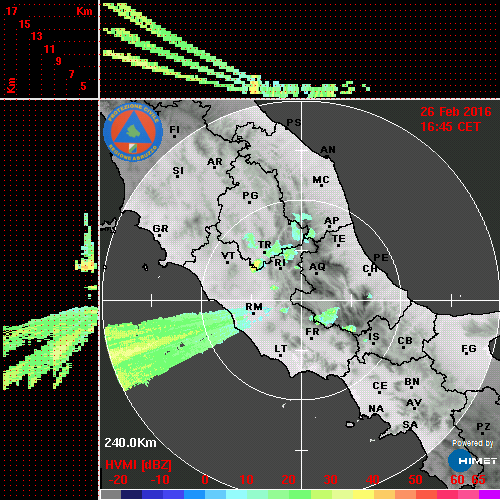Pick the magenta 65 dBZ color swatch
The image size is (500, 500).
click(489, 494)
